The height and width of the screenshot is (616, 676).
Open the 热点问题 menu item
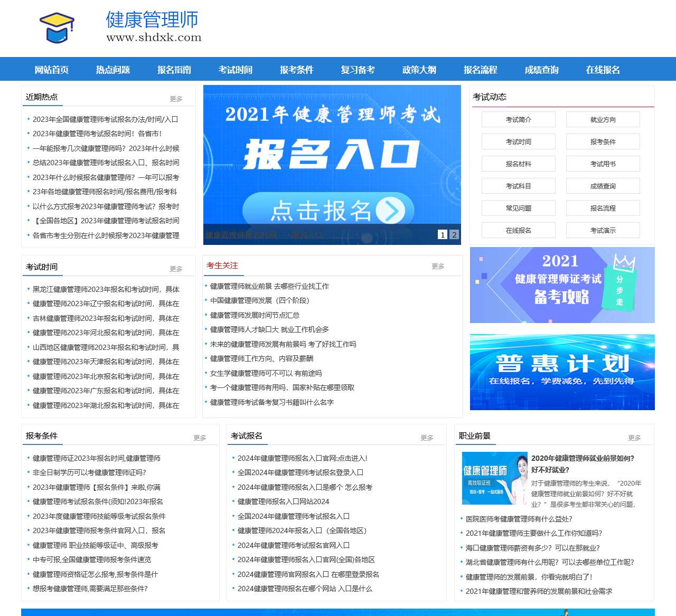[x=114, y=69]
